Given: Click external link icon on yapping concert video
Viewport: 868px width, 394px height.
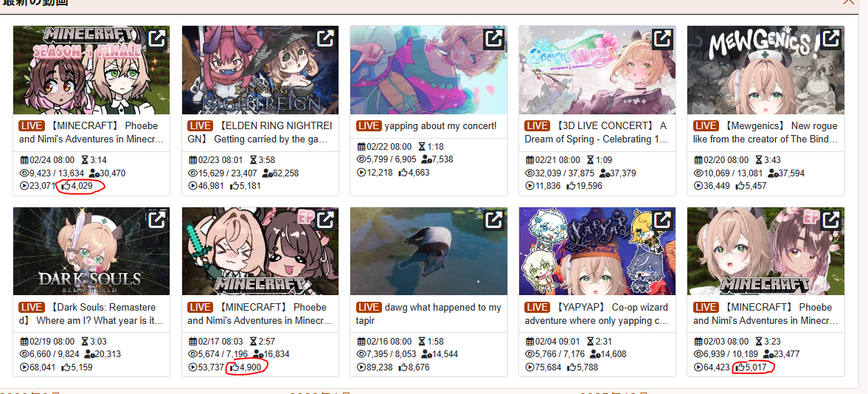Looking at the screenshot, I should tap(494, 39).
